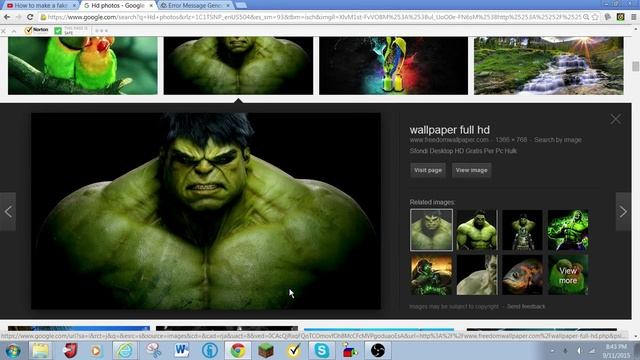Open Norton from the taskbar

[x=293, y=351]
